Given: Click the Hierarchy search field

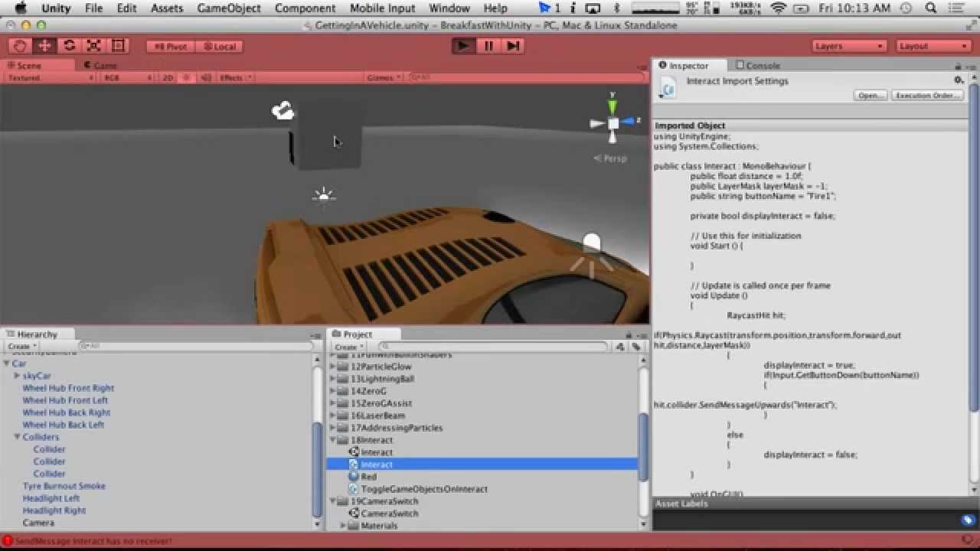Looking at the screenshot, I should point(196,347).
